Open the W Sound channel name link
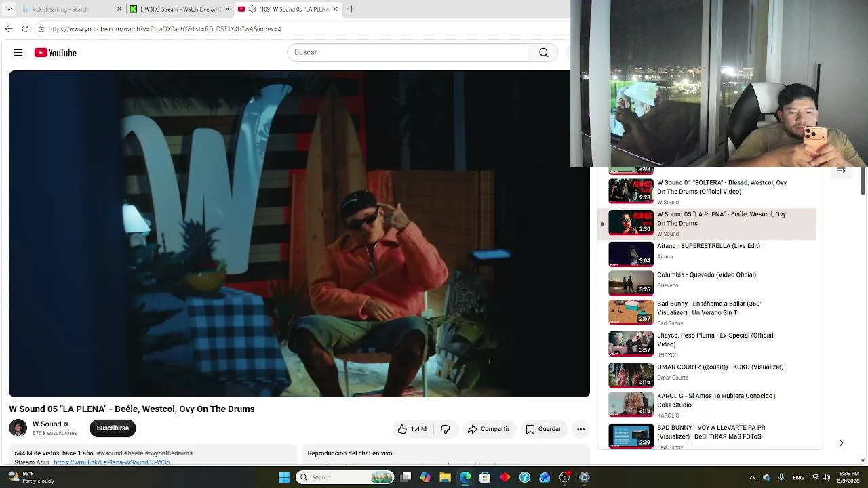 47,424
